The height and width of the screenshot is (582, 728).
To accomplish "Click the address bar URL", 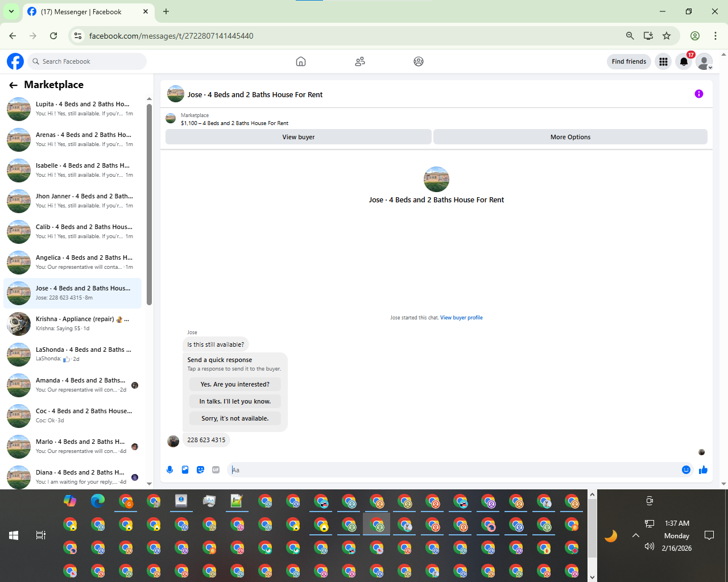I will click(x=171, y=36).
